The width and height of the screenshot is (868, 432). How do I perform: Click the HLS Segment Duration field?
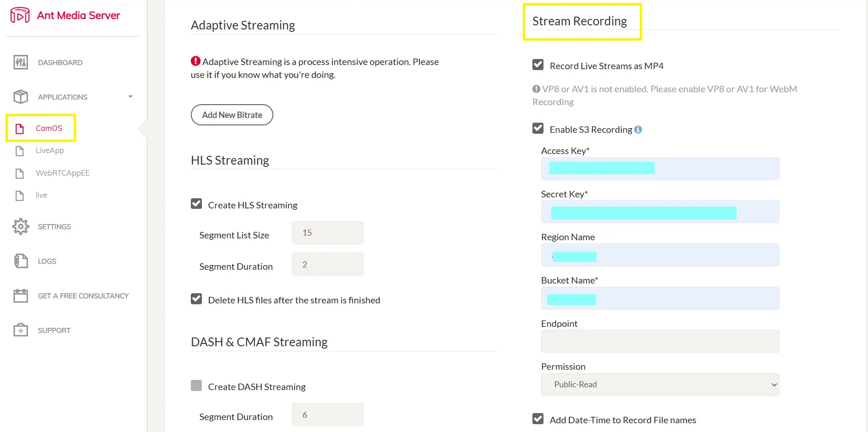[x=328, y=264]
